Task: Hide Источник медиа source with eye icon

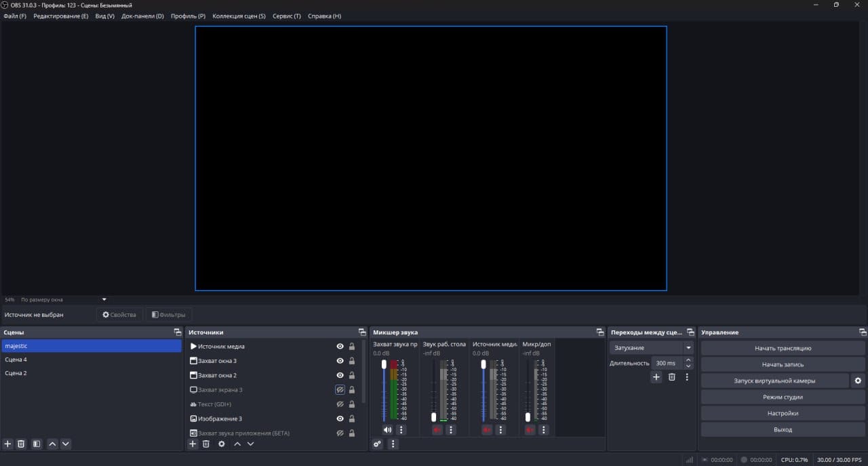Action: coord(340,347)
